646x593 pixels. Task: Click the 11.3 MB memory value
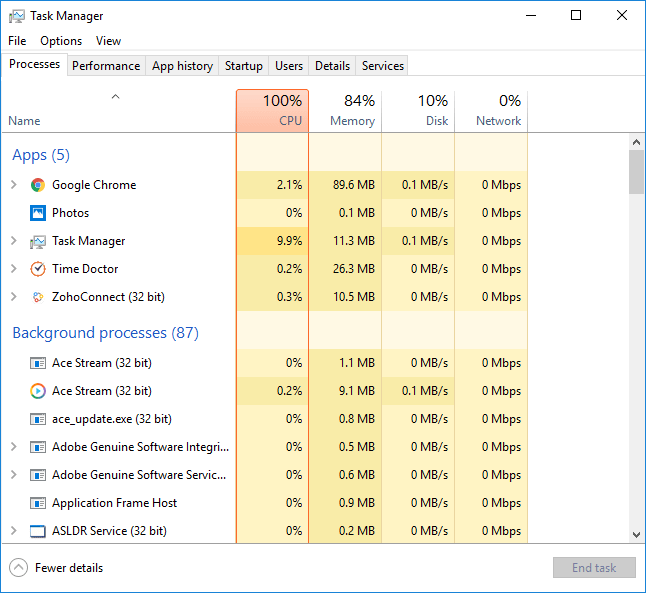354,241
